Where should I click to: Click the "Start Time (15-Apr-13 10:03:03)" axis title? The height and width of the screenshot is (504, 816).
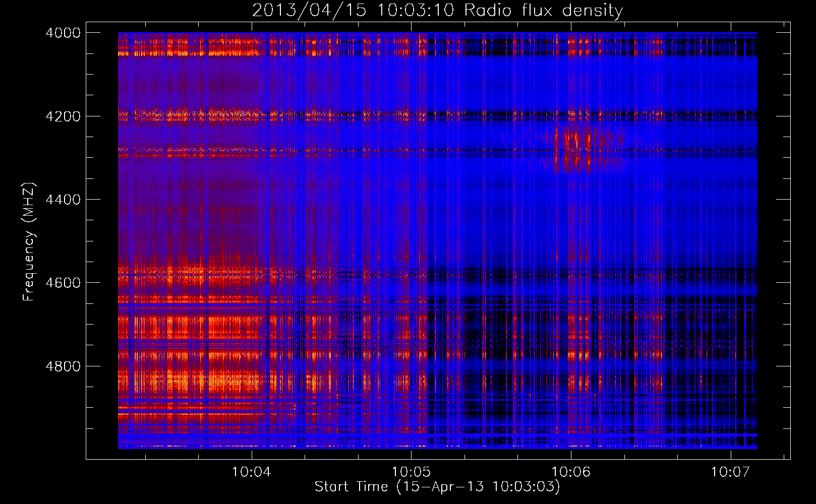[437, 487]
